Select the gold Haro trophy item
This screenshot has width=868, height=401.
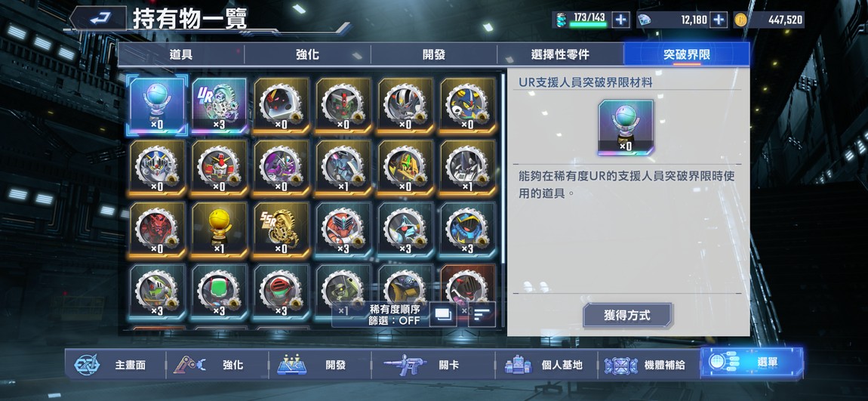(219, 230)
